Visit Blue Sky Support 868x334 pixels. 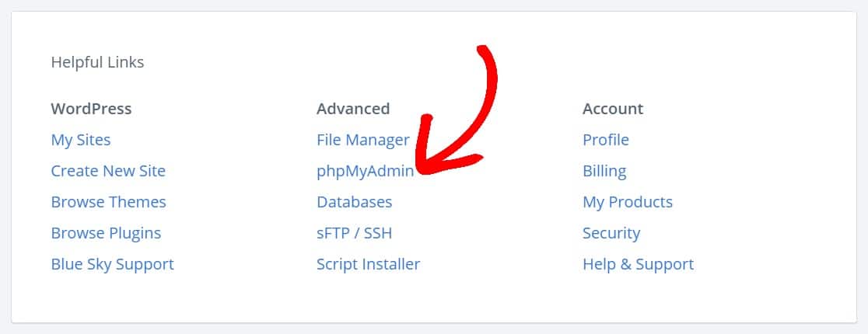coord(112,264)
